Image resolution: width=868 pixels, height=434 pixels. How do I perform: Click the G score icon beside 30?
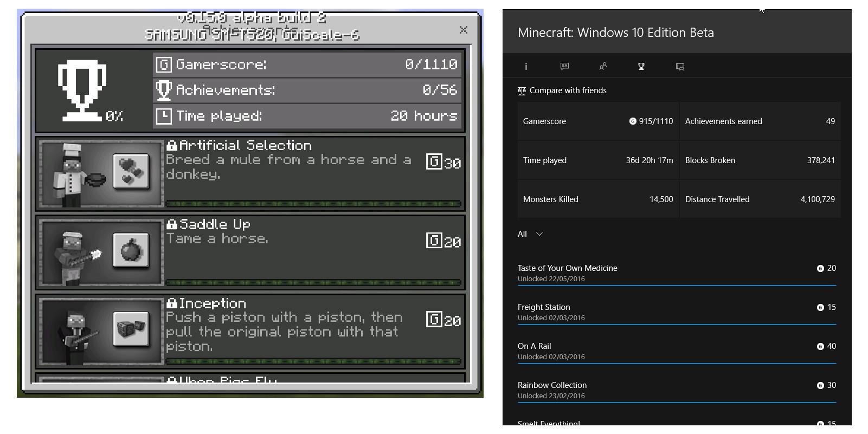(434, 162)
